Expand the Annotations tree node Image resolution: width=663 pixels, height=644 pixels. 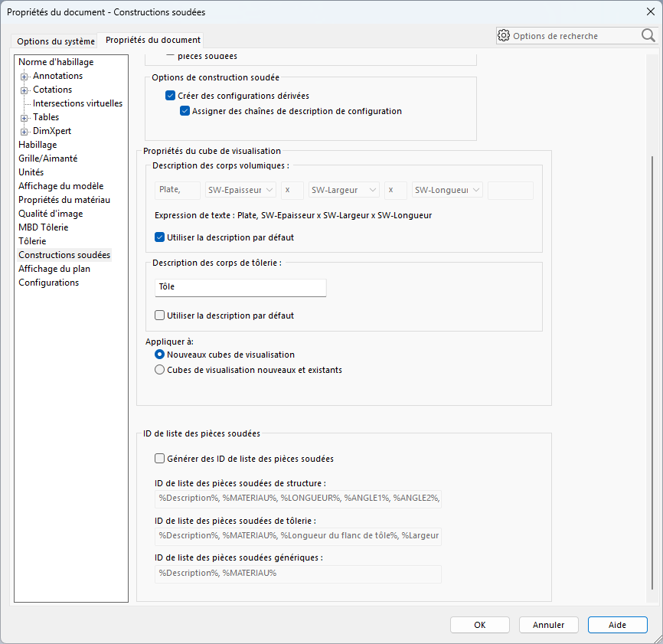[24, 77]
